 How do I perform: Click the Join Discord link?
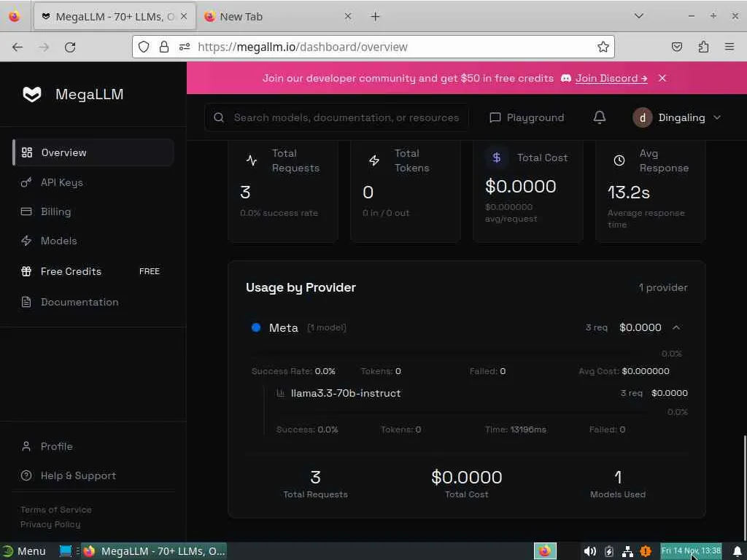tap(611, 78)
